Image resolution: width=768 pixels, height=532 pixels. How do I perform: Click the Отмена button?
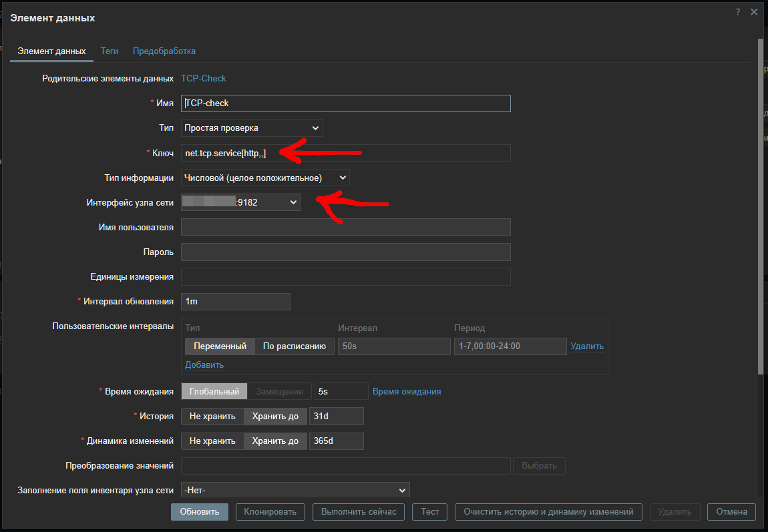click(x=732, y=511)
